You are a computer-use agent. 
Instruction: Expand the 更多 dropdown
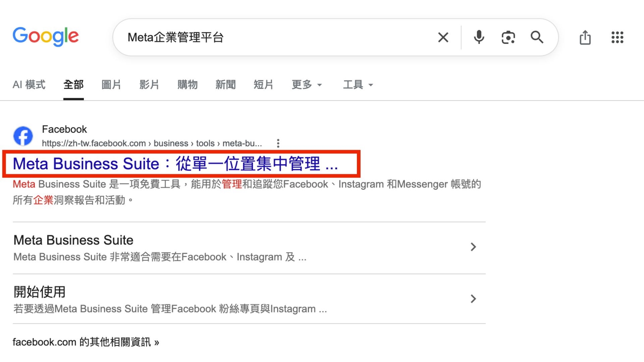(307, 85)
